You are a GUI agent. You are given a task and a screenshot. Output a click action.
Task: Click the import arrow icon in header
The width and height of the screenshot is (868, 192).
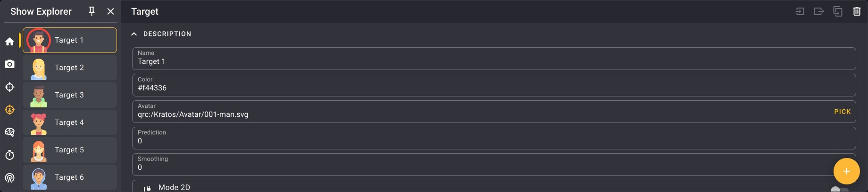tap(800, 11)
